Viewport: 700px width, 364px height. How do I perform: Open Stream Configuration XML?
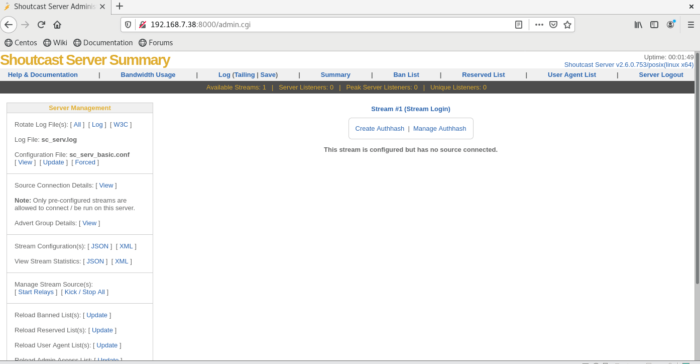pos(126,246)
